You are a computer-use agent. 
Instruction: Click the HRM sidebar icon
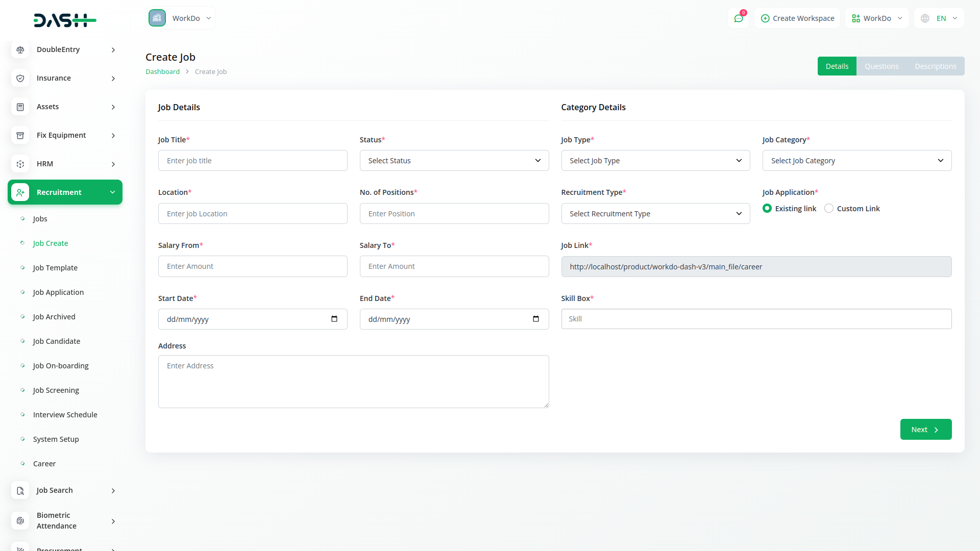click(x=20, y=164)
